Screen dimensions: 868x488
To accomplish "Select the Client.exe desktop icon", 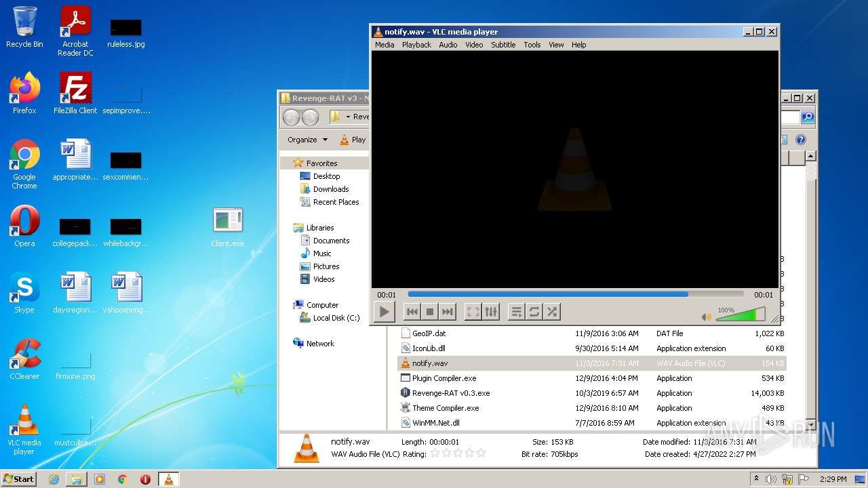I will point(228,226).
